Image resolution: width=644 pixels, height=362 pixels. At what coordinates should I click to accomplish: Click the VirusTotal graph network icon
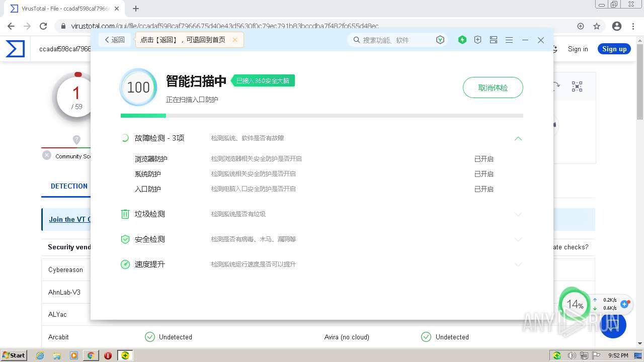[x=577, y=86]
